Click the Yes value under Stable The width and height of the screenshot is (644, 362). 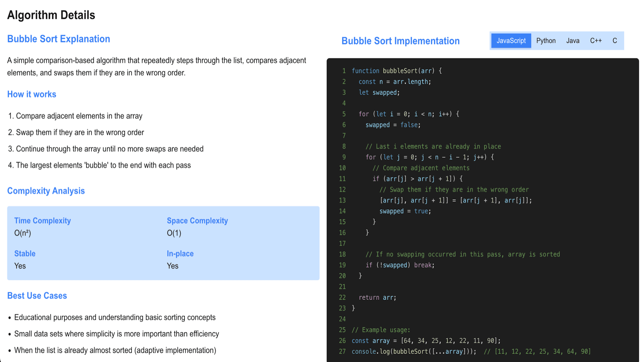pos(20,266)
